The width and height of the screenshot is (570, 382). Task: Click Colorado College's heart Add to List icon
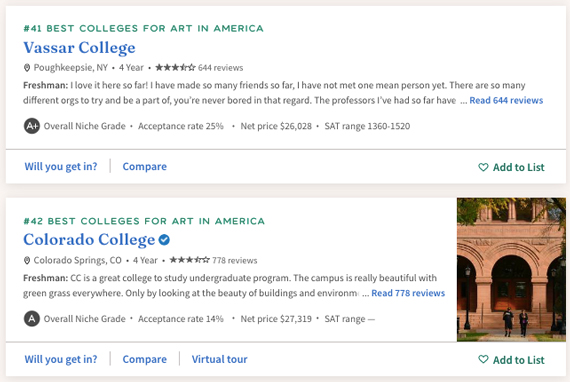click(483, 359)
